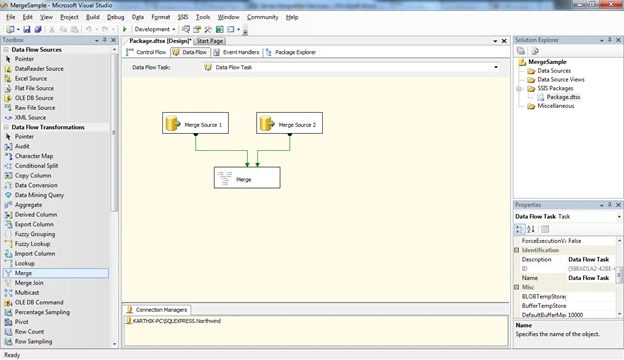
Task: Select Flat File Source toolbox item
Action: [x=34, y=88]
